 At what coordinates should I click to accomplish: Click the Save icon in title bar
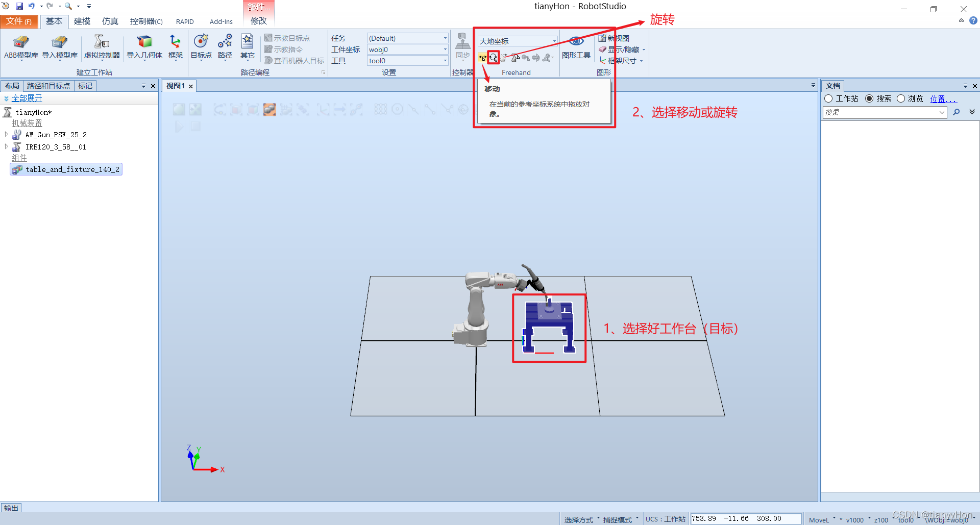tap(19, 6)
